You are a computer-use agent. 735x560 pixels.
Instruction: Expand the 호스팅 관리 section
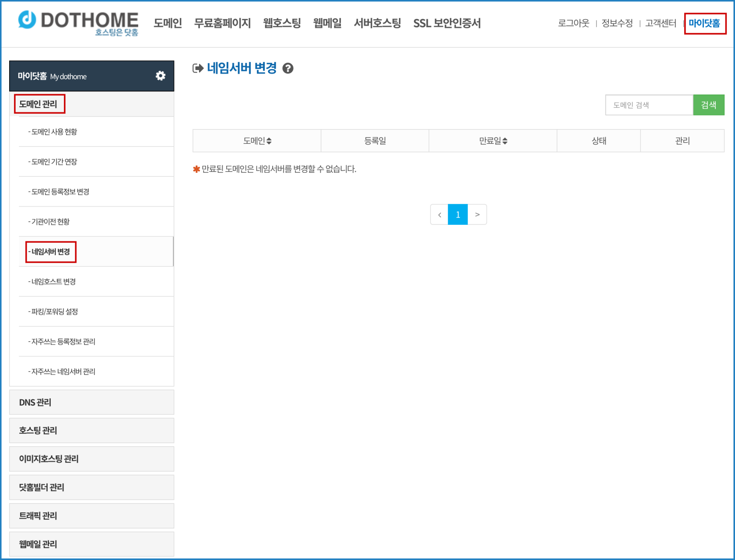91,430
